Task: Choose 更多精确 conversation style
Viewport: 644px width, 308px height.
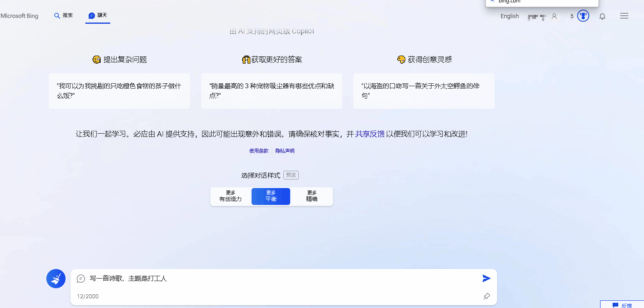Action: coord(312,196)
